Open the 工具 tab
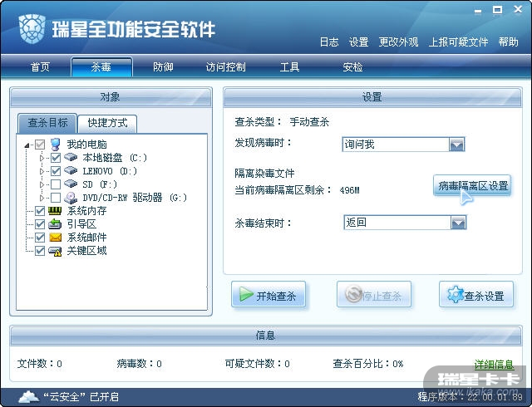The width and height of the screenshot is (532, 407). click(x=290, y=66)
